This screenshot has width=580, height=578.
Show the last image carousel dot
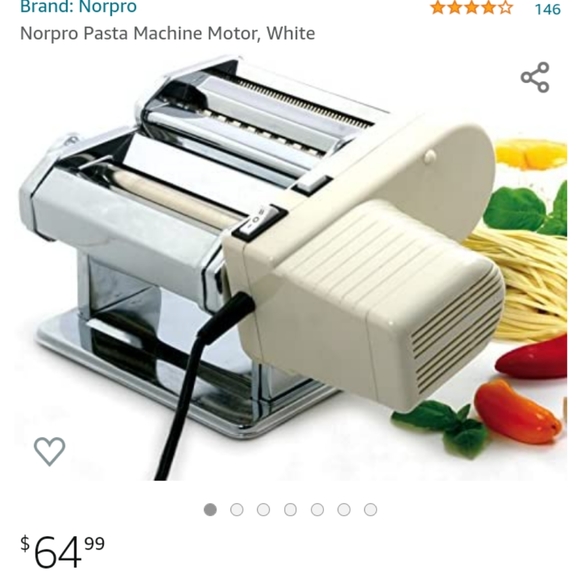(371, 510)
